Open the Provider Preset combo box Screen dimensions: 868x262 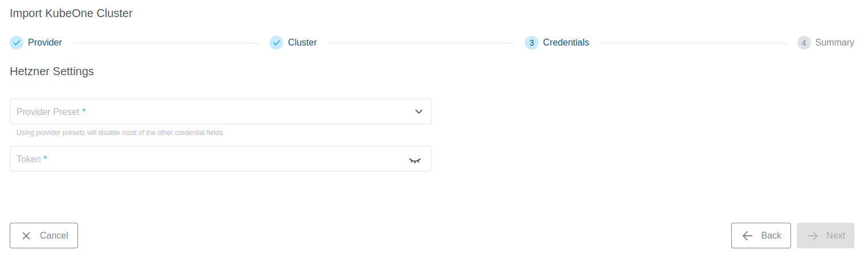pos(211,112)
